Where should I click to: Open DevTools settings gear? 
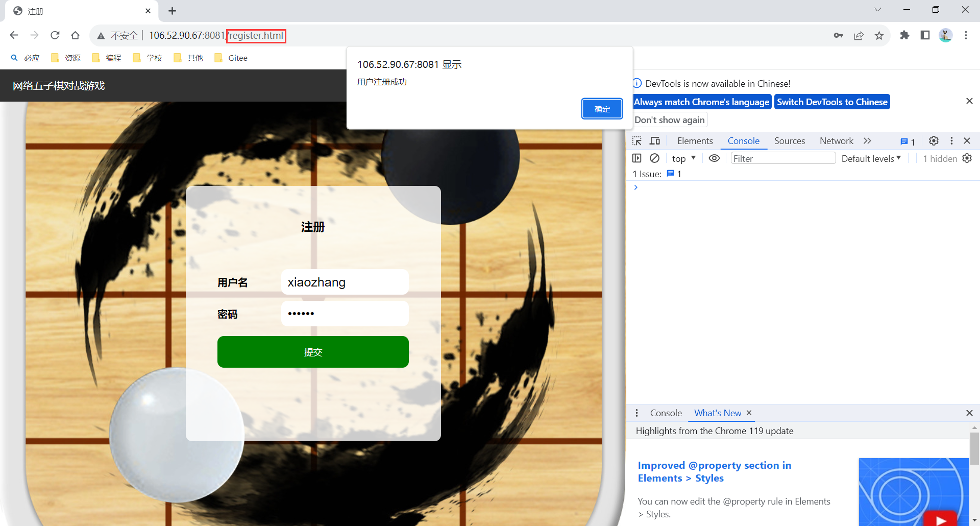(934, 141)
